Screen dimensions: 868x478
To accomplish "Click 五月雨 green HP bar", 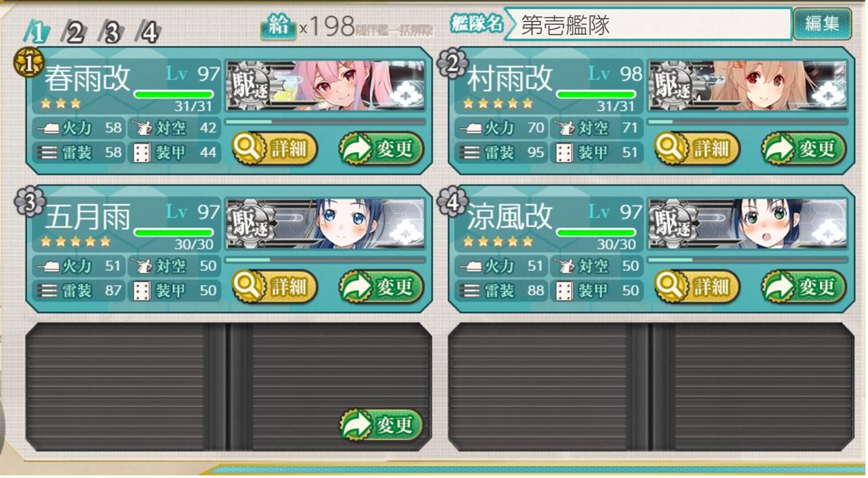I will (174, 233).
